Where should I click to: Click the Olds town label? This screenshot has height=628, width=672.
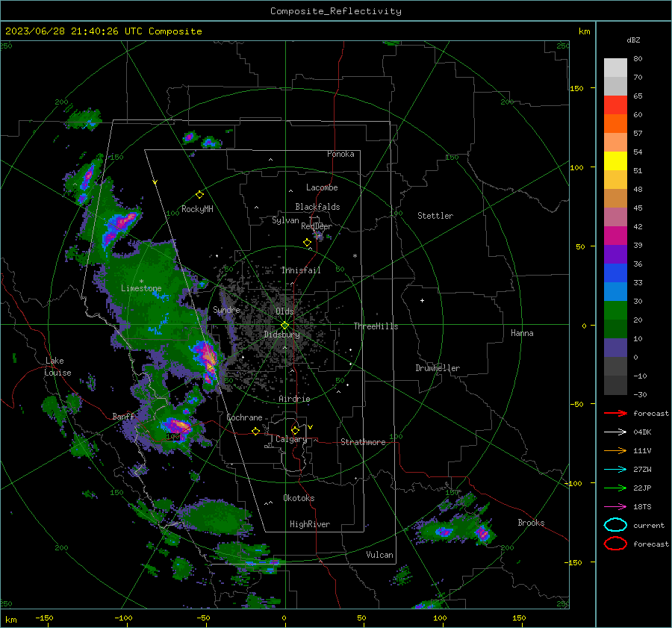coord(284,311)
